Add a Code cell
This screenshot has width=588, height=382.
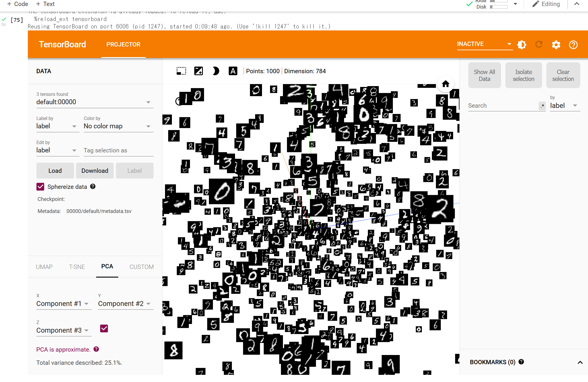(x=18, y=4)
